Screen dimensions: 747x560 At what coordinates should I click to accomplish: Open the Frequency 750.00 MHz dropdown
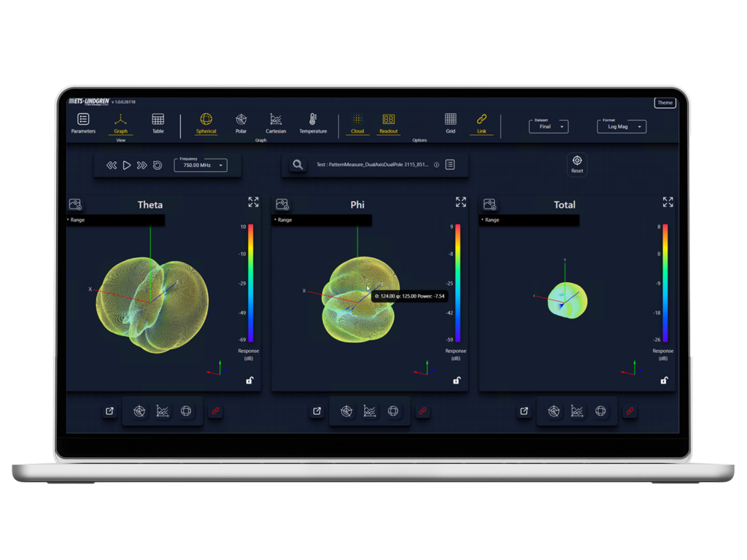pyautogui.click(x=201, y=165)
